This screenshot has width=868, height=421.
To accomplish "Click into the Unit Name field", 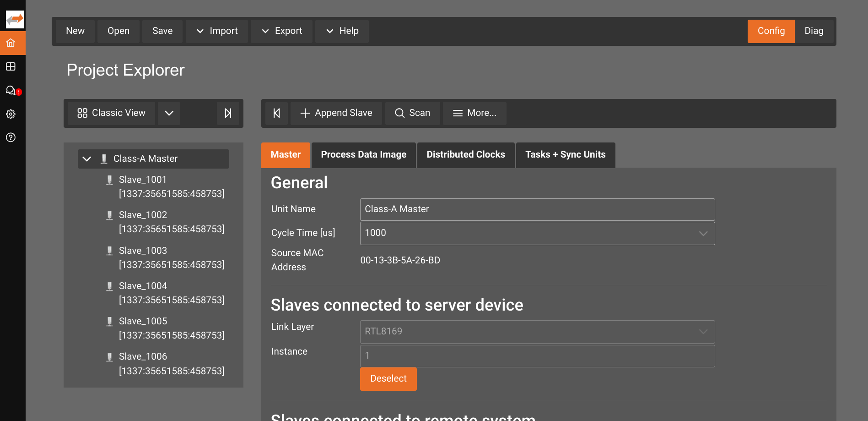I will click(537, 209).
